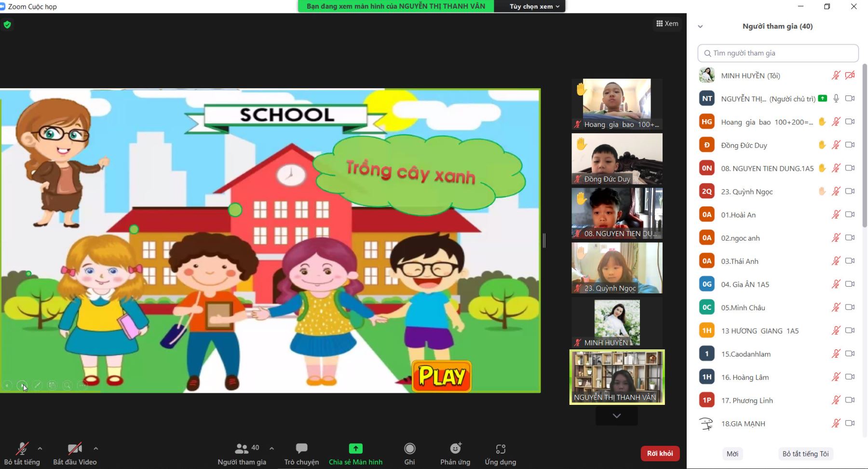Open audio options arrow beside Bỏ tắt tiếng
The width and height of the screenshot is (868, 469).
(40, 448)
